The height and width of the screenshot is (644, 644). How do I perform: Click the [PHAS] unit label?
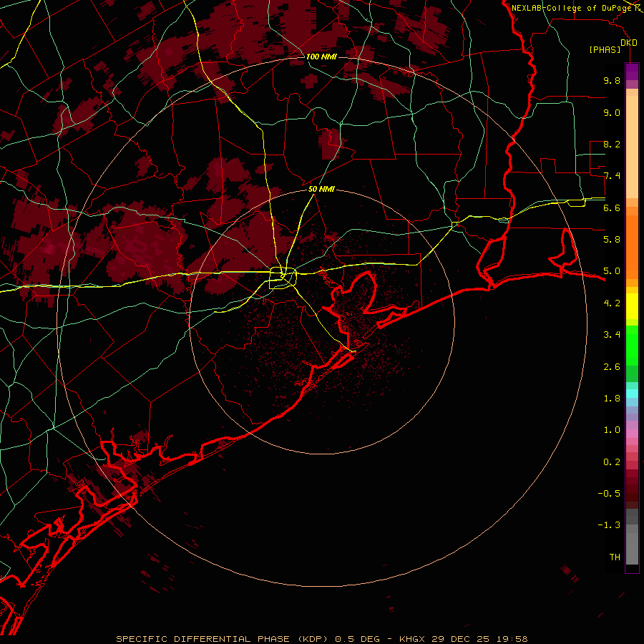pos(605,50)
